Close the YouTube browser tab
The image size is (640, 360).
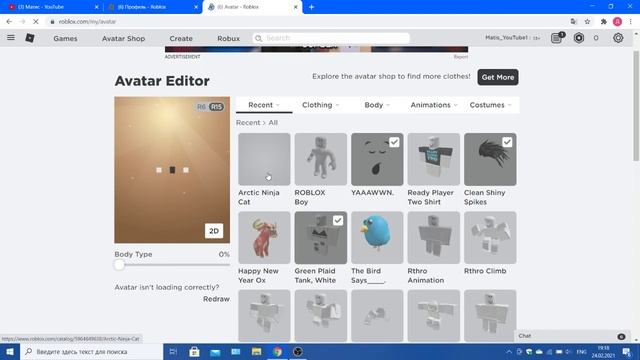97,7
